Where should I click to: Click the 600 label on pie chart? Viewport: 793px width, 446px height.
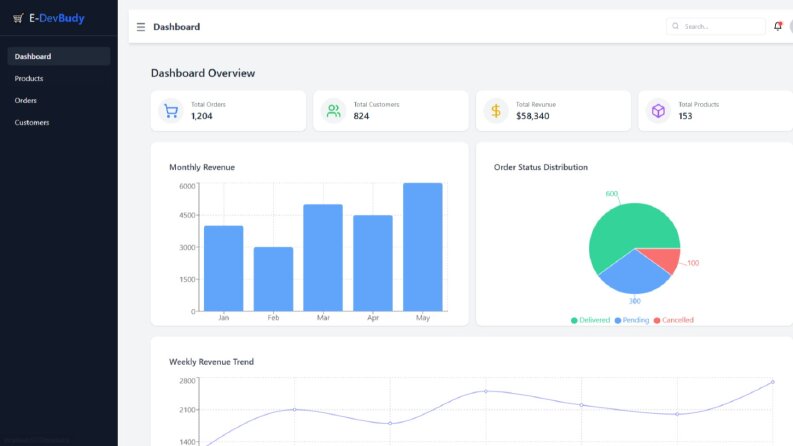(611, 194)
